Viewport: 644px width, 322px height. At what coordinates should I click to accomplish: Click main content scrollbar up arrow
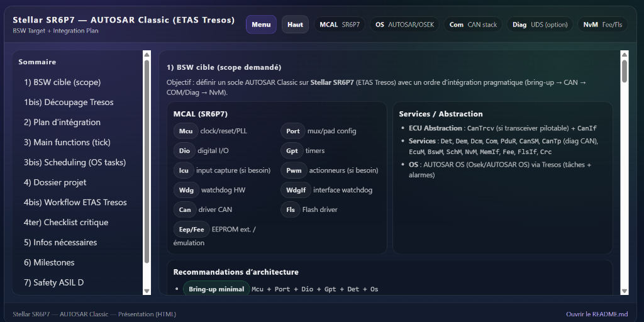[625, 55]
